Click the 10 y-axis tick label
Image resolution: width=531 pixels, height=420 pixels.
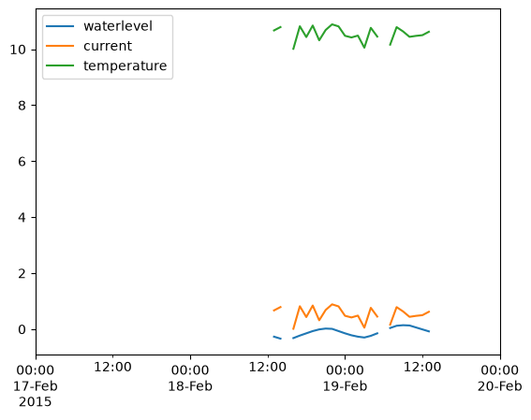[18, 50]
